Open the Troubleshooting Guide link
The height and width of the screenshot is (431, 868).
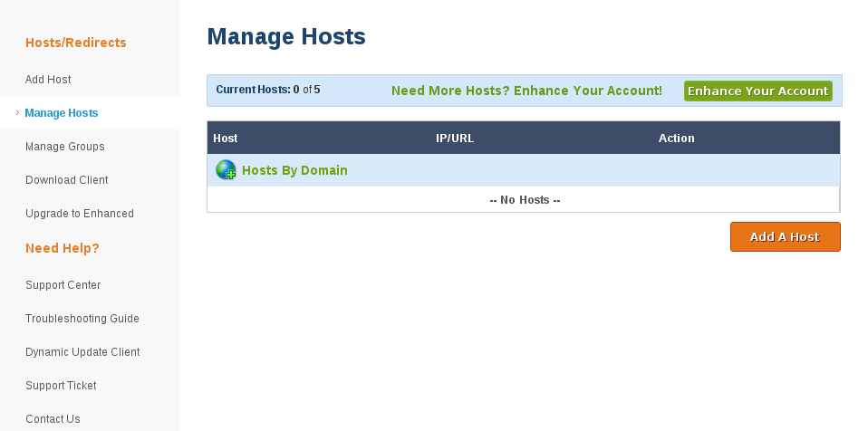click(82, 319)
